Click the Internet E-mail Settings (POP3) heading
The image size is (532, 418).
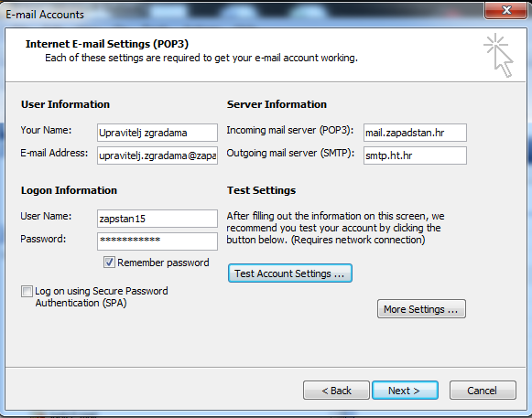(107, 44)
